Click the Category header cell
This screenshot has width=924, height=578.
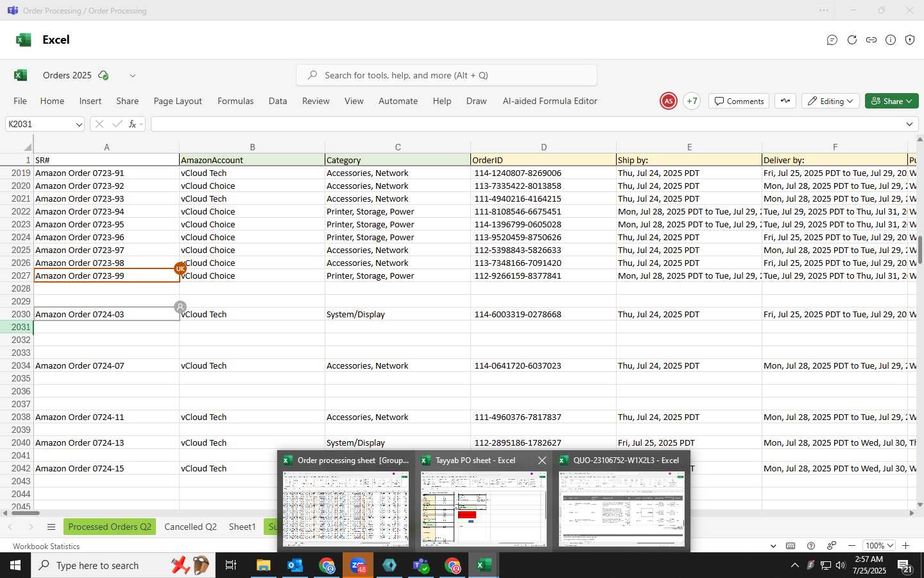click(398, 160)
